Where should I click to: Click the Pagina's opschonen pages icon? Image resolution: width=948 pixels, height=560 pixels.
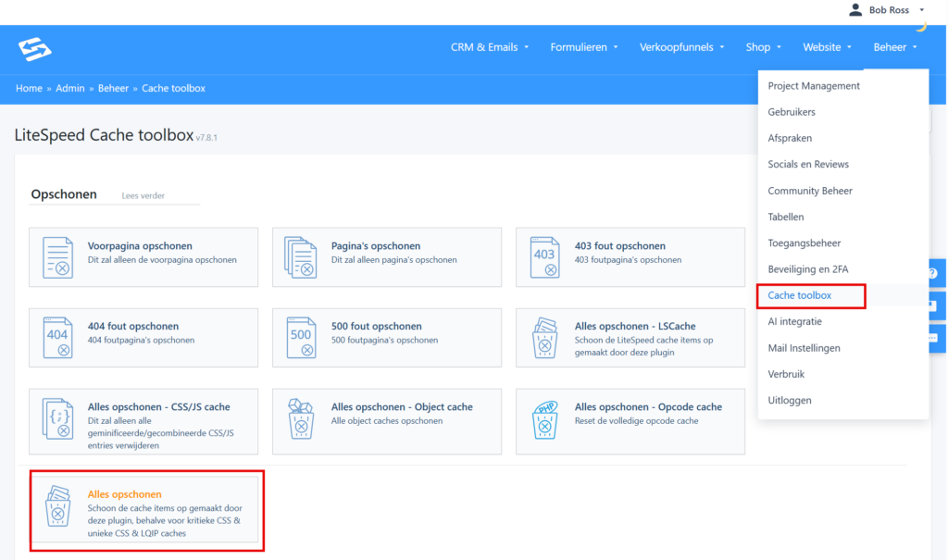[301, 257]
